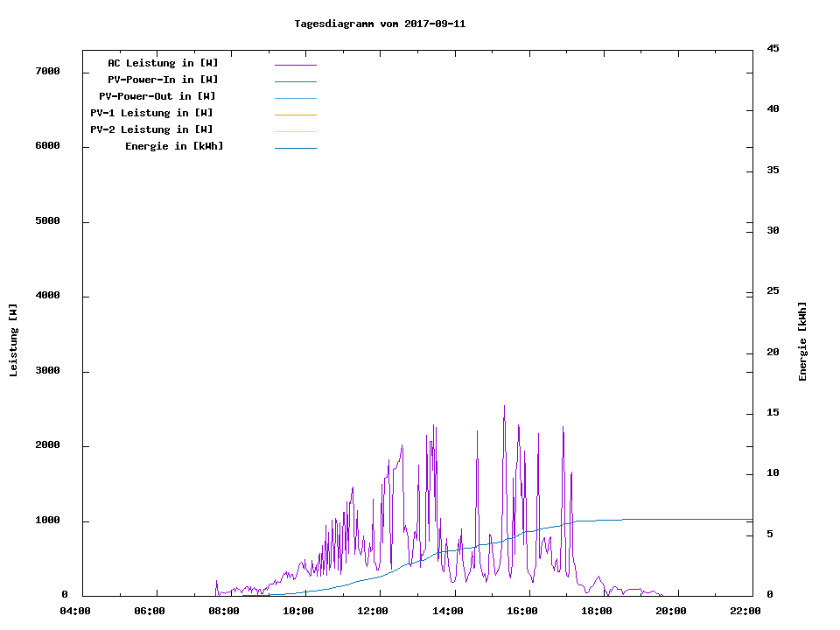Select the 'PV-2 Leistung in [W]' legend entry

click(x=151, y=129)
